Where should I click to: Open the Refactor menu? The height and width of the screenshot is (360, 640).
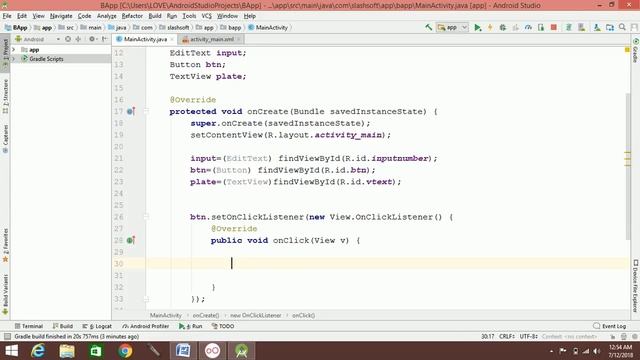pyautogui.click(x=132, y=16)
